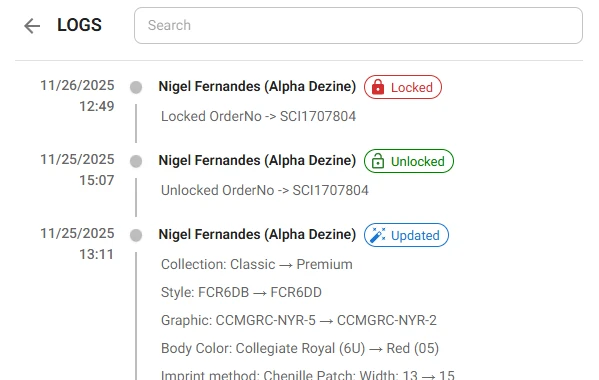Open Nigel Fernandes name on the Updated entry

(x=257, y=235)
